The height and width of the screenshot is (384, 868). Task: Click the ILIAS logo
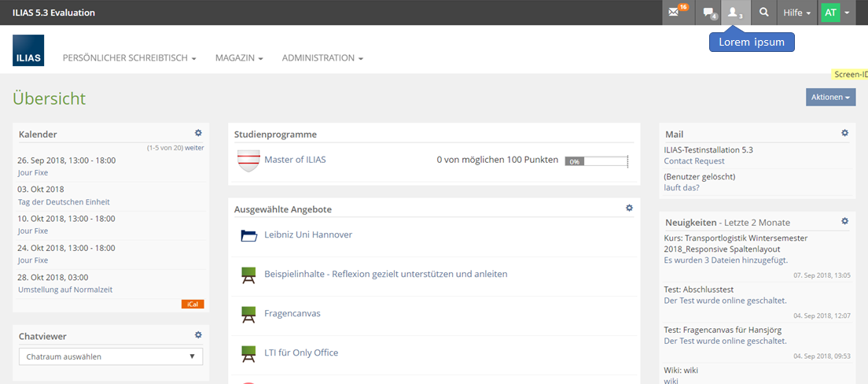coord(28,50)
